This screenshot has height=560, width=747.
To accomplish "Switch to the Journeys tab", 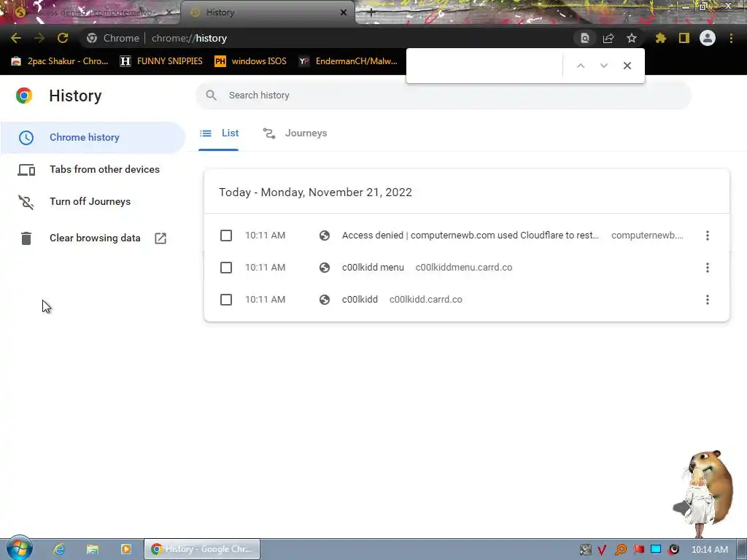I will pyautogui.click(x=295, y=134).
